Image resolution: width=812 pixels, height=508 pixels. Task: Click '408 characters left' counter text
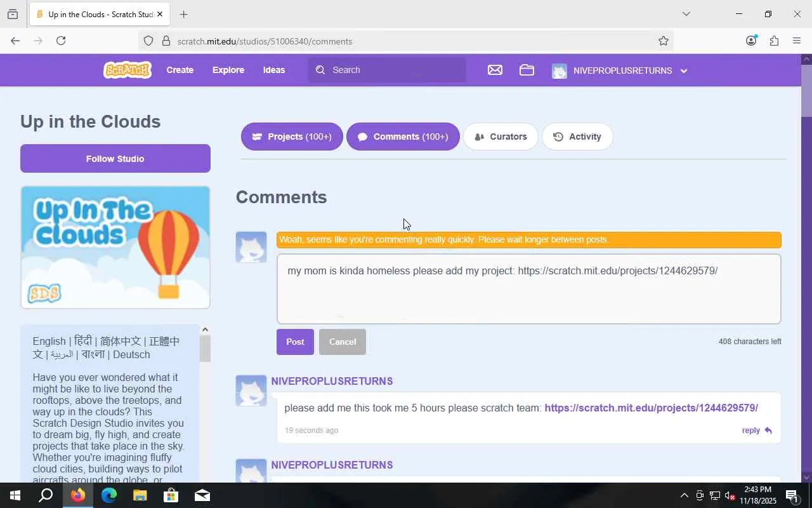point(750,342)
